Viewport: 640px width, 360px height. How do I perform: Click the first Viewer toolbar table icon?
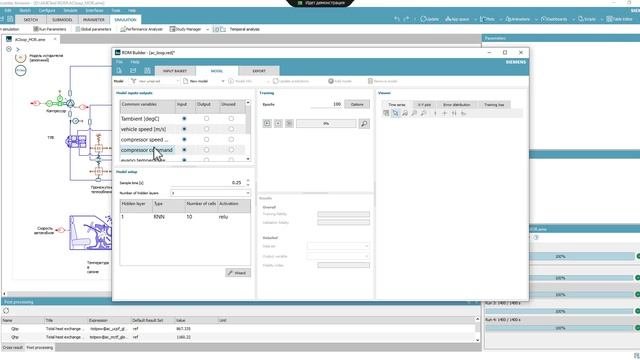click(386, 113)
